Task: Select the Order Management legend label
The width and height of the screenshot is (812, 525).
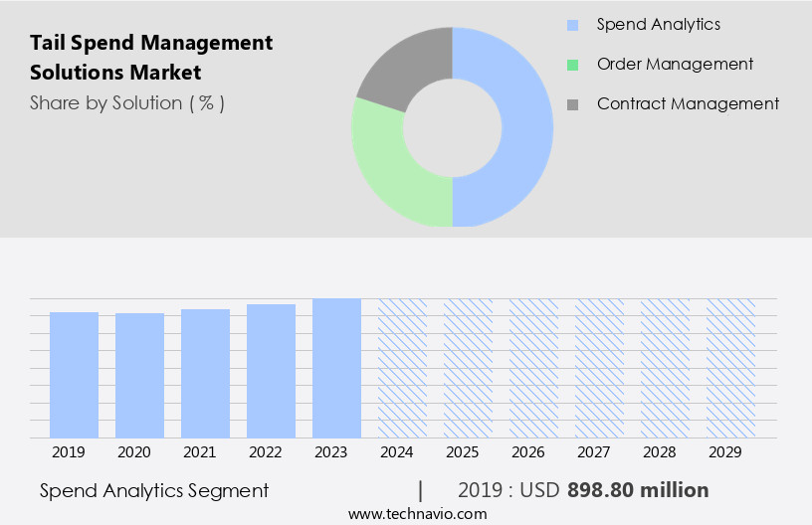Action: pyautogui.click(x=675, y=65)
